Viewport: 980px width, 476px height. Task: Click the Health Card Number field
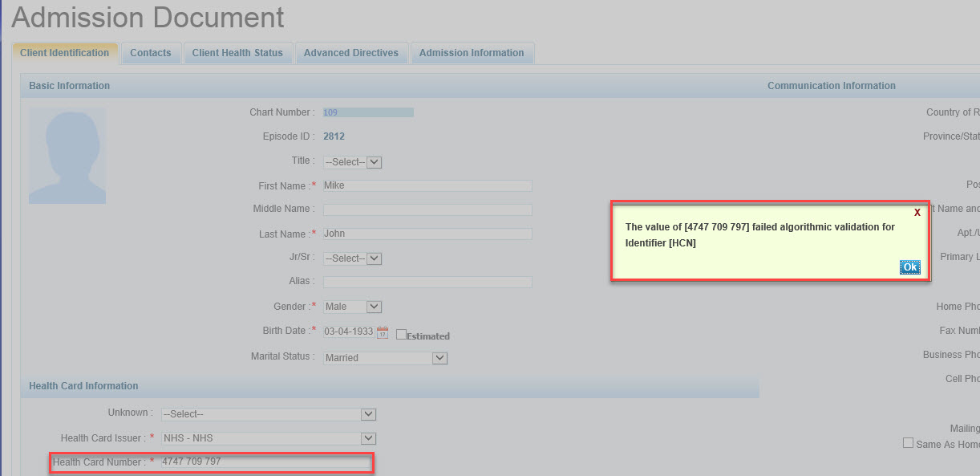pyautogui.click(x=265, y=462)
